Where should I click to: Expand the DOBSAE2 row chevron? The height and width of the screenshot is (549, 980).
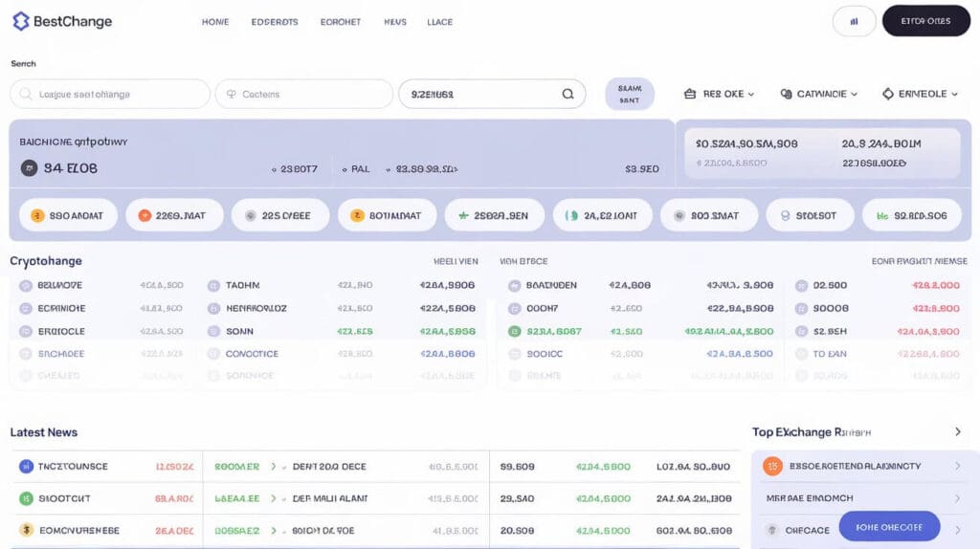point(273,530)
